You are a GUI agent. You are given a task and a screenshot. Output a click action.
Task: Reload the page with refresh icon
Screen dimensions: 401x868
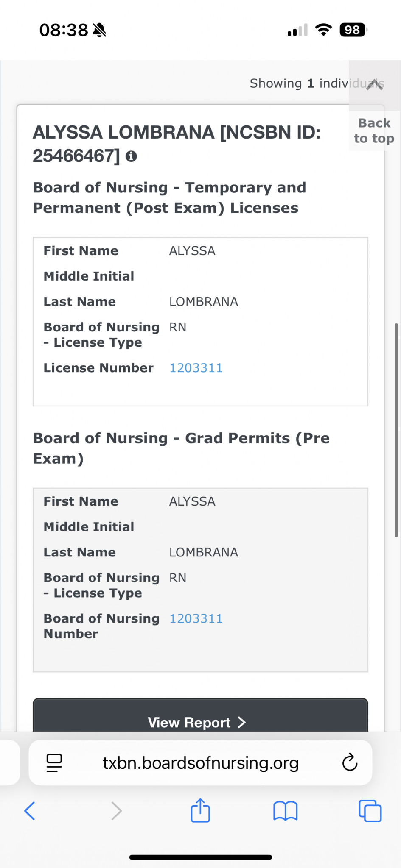(x=350, y=762)
